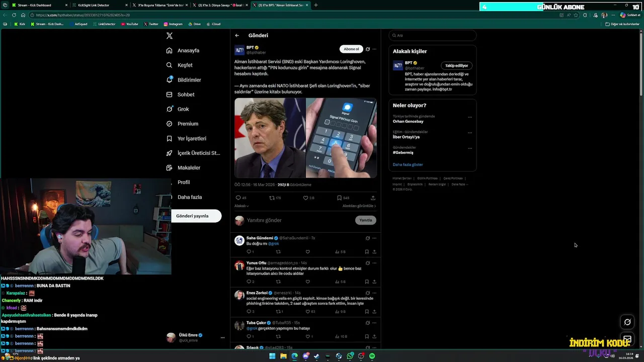Open #Gebermiş trend
This screenshot has width=644, height=362.
click(x=403, y=152)
